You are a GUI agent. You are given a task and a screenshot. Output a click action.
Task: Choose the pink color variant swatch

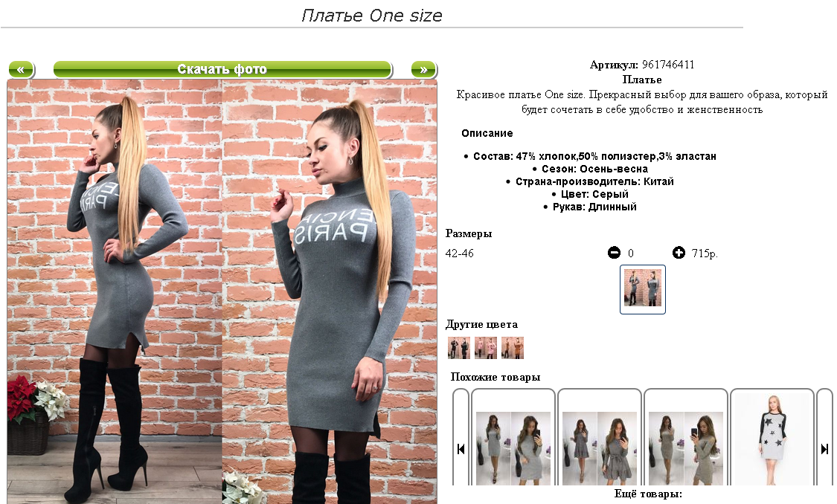pyautogui.click(x=486, y=348)
